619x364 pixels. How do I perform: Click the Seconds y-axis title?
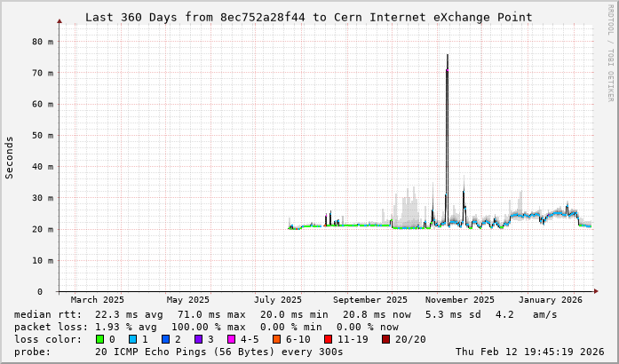tap(10, 157)
